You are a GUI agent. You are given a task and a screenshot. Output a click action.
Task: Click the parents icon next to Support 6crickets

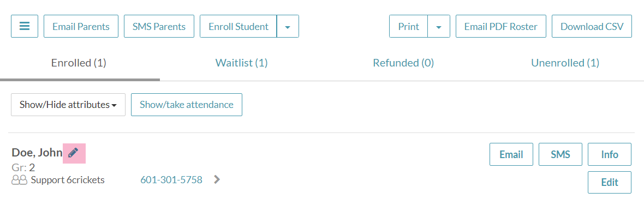coord(19,180)
